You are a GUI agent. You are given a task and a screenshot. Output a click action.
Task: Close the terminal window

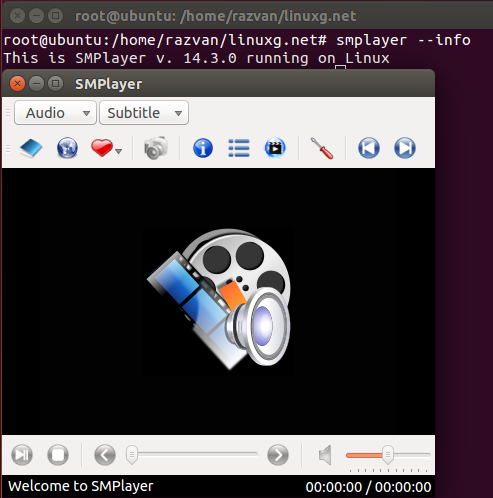pos(17,16)
